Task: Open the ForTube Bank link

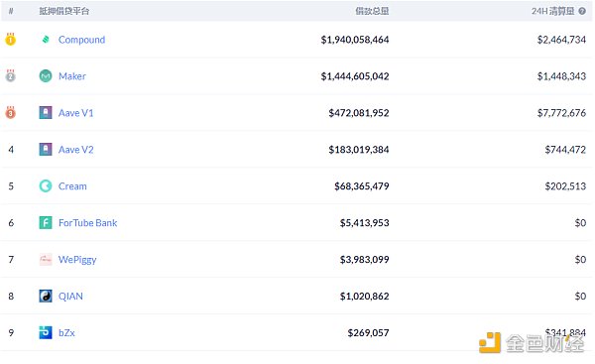Action: coord(87,223)
